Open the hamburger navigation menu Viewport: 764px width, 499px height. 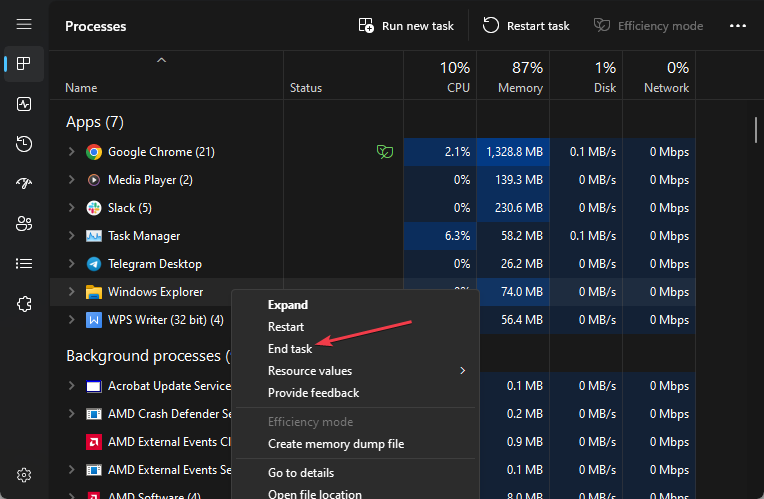point(24,25)
